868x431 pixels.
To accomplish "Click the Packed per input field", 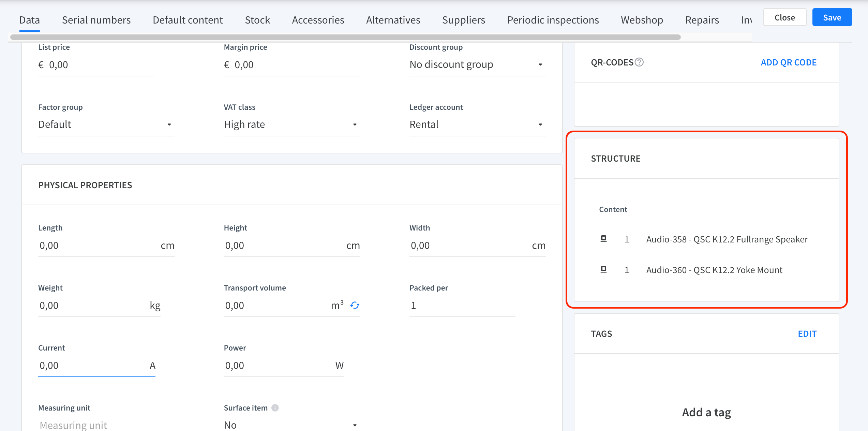I will coord(462,306).
